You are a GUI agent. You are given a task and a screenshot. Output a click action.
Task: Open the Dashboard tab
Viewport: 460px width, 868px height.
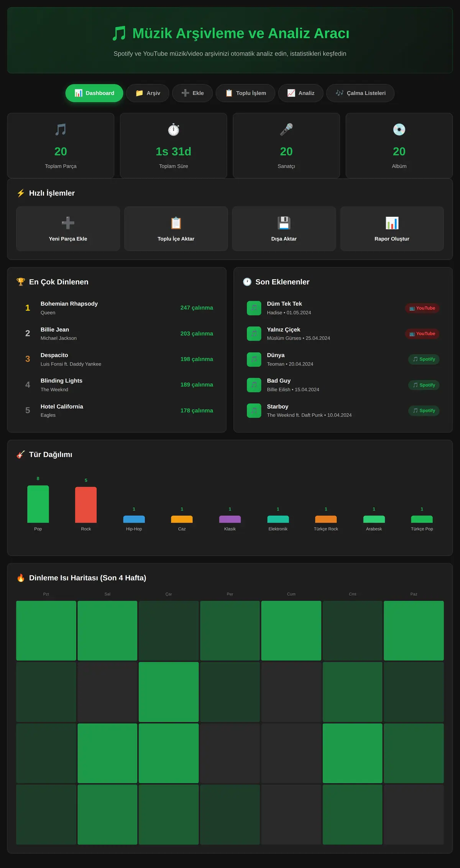[94, 93]
